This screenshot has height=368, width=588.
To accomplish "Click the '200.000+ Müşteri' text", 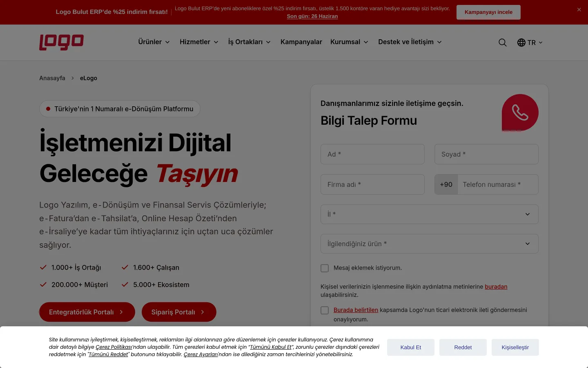I will pos(80,285).
